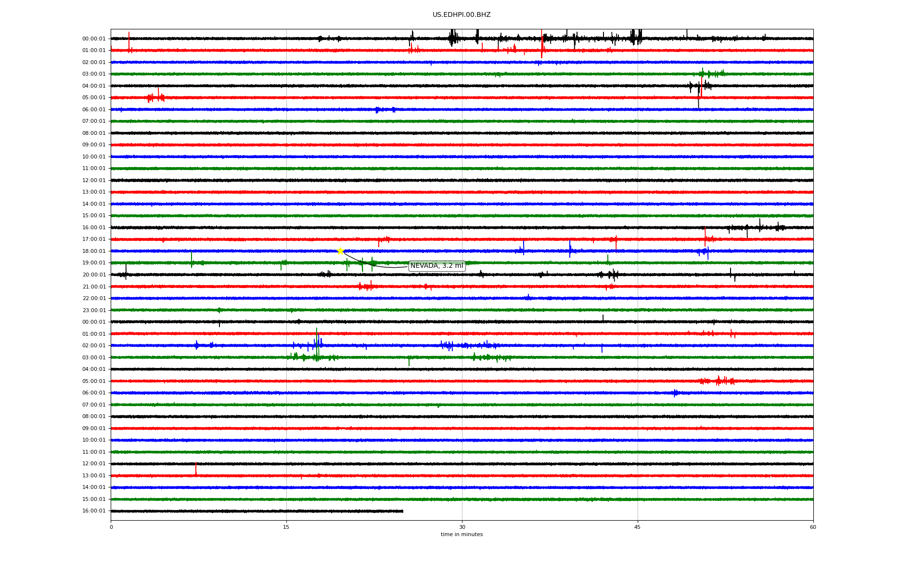Viewport: 924px width, 578px height.
Task: Click the last 16:00:01 trace label
Action: click(x=94, y=511)
